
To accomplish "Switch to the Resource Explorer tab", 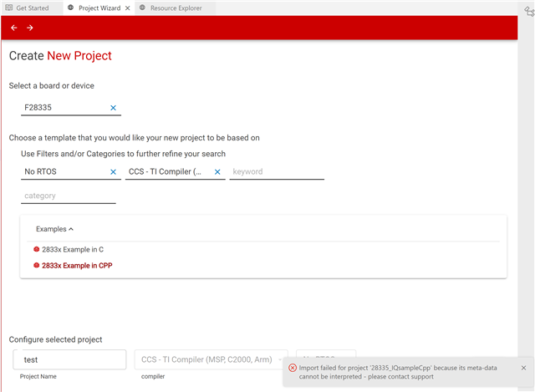I will pos(176,8).
